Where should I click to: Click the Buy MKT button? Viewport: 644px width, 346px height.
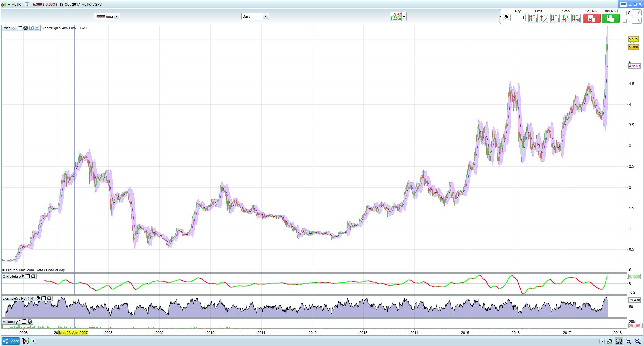point(610,18)
